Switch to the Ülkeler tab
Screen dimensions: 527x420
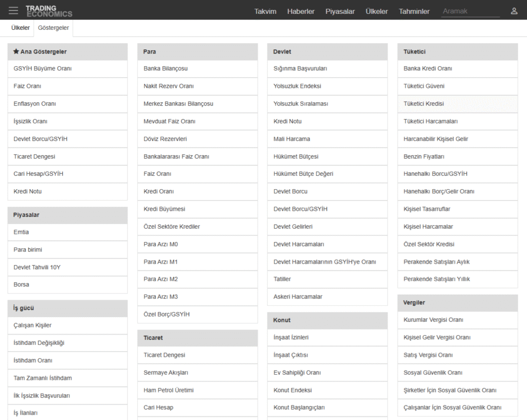(x=21, y=28)
